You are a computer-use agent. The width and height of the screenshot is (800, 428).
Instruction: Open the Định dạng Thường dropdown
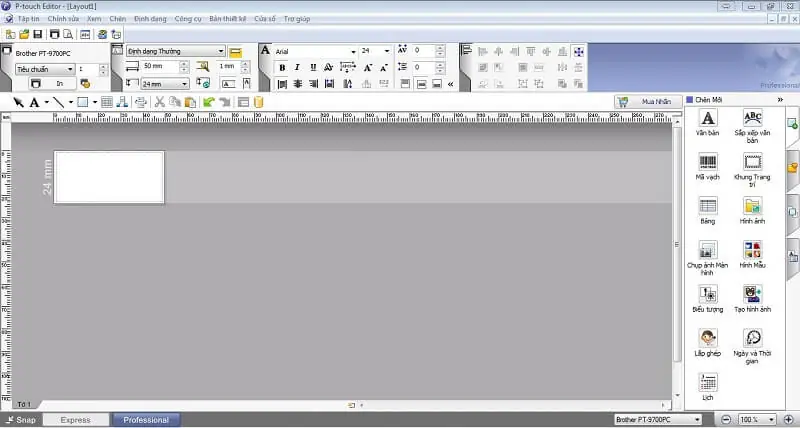[x=220, y=52]
